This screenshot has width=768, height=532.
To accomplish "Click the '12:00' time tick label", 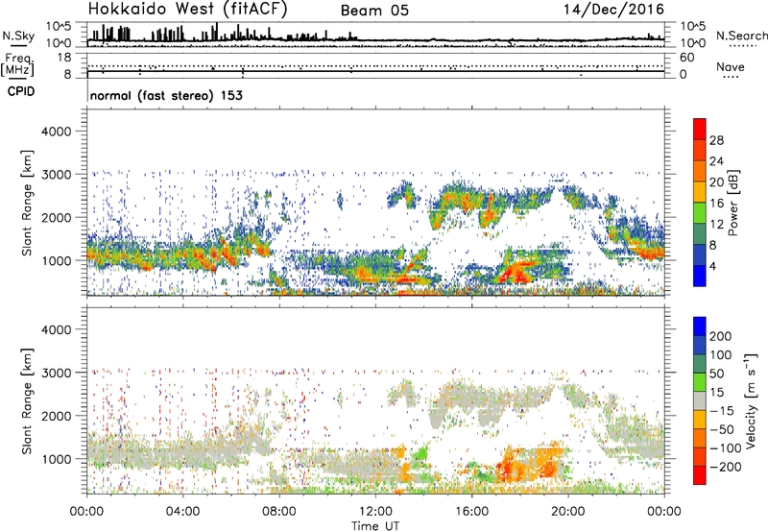I will pyautogui.click(x=375, y=512).
